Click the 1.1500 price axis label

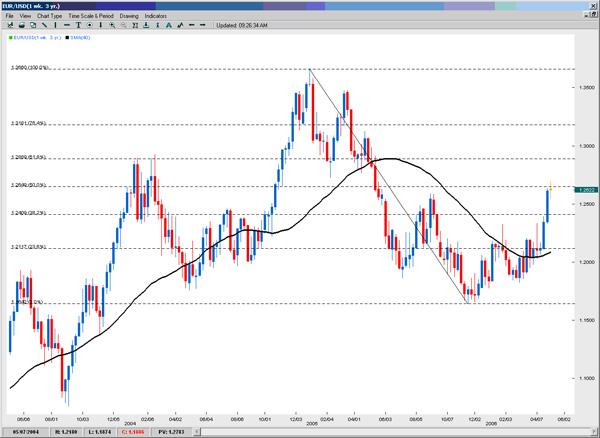[587, 320]
